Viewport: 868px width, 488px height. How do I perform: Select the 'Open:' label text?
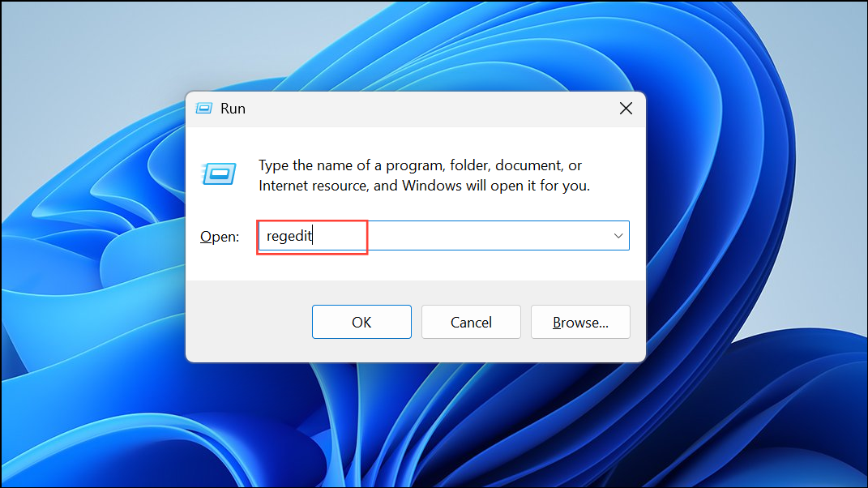(x=220, y=237)
